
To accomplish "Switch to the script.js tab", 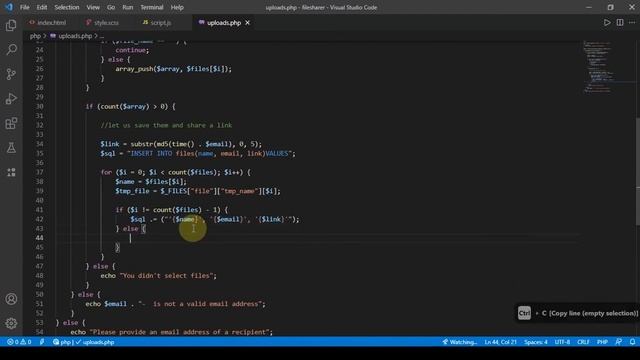I will (157, 23).
